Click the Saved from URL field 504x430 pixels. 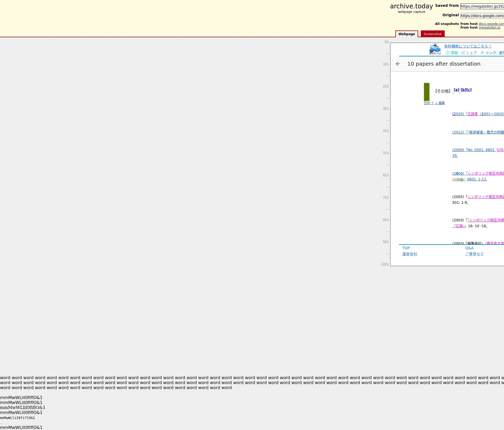coord(482,6)
